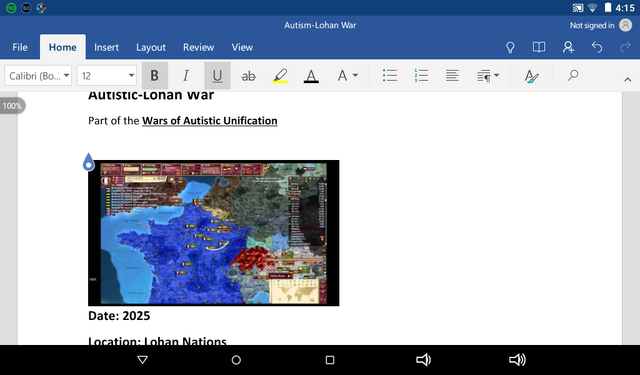The image size is (640, 375).
Task: Click the 100% zoom indicator
Action: [12, 106]
